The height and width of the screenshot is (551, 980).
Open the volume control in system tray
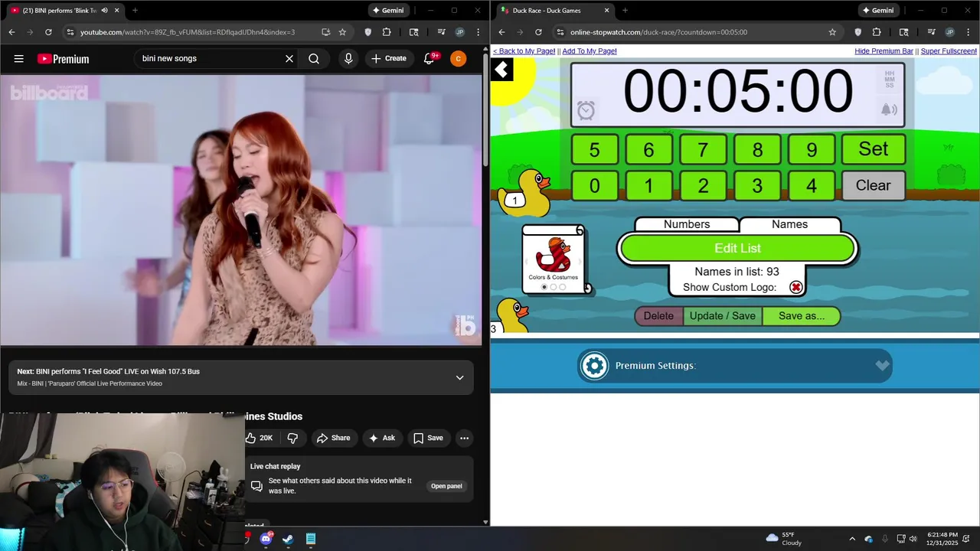(913, 539)
